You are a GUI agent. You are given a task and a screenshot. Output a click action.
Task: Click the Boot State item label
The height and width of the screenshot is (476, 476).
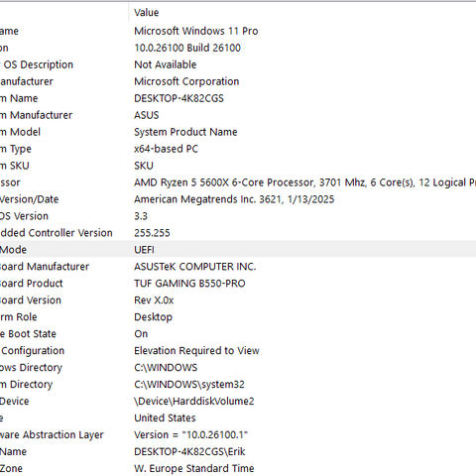[28, 334]
